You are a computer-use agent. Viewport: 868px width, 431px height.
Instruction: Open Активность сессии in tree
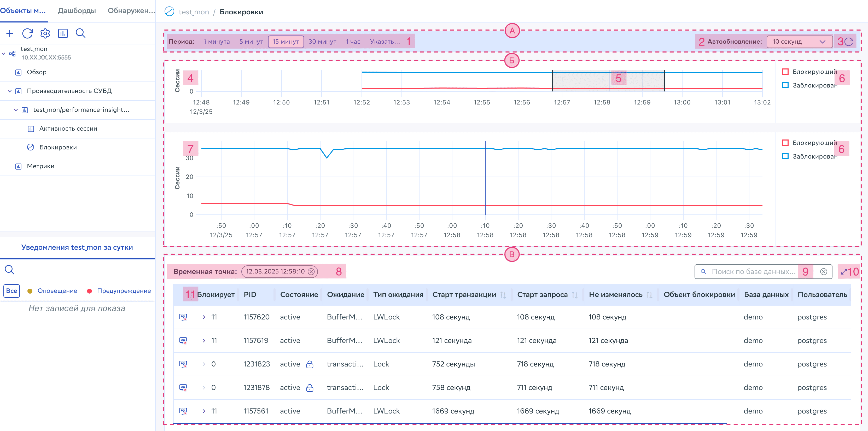[68, 129]
